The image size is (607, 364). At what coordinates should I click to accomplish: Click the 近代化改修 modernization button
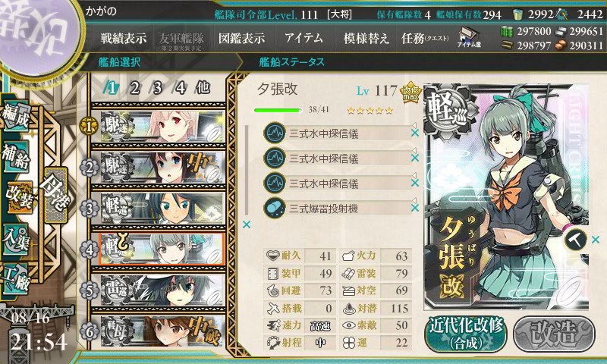[x=466, y=334]
